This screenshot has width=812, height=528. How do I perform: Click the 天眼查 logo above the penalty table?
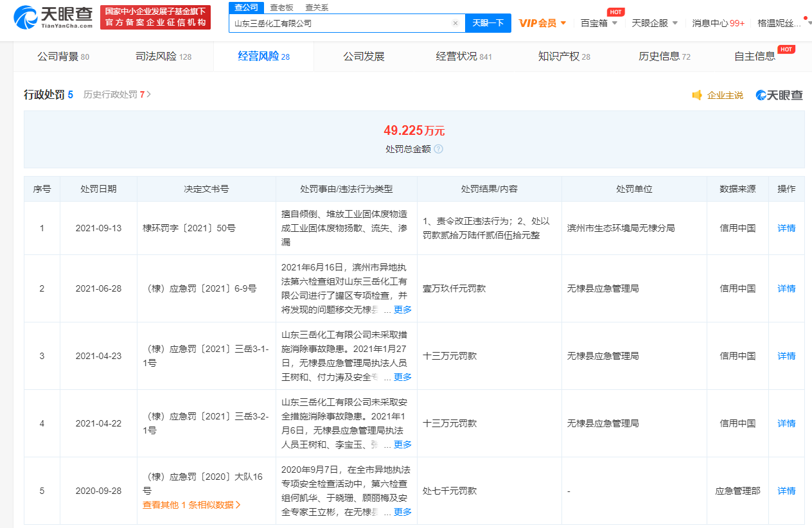pyautogui.click(x=779, y=95)
